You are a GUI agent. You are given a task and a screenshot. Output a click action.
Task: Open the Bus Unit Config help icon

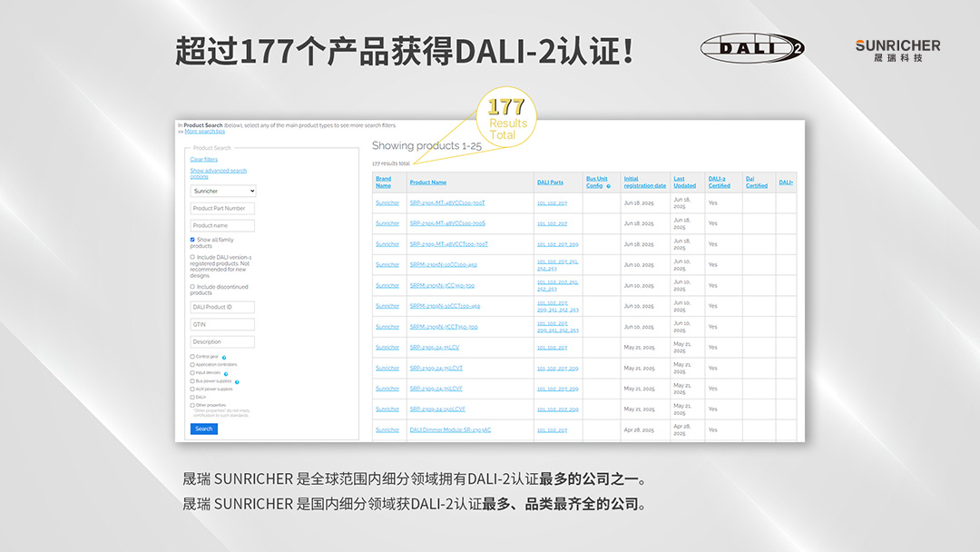tap(609, 186)
